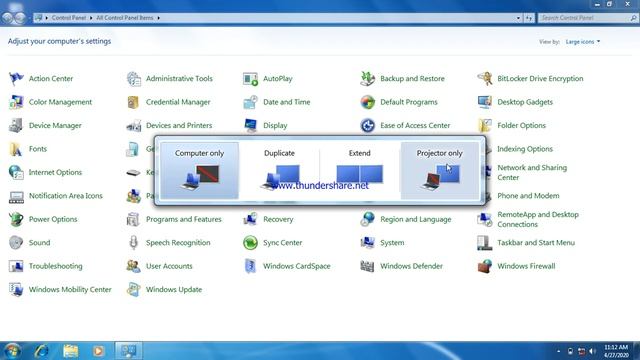Open Sync Center green icon

(x=250, y=242)
